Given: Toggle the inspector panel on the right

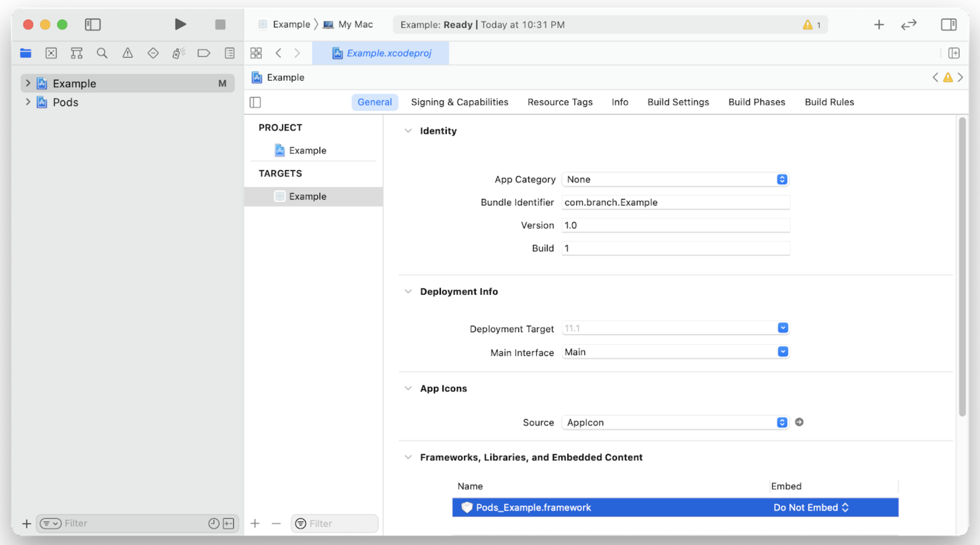Looking at the screenshot, I should [949, 24].
